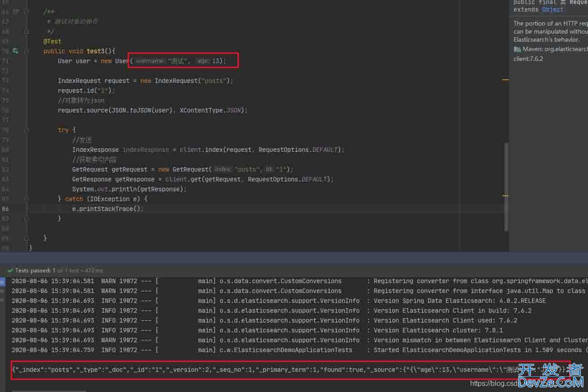
Task: Click fold marker at the catch block's closing brace
Action: point(26,219)
